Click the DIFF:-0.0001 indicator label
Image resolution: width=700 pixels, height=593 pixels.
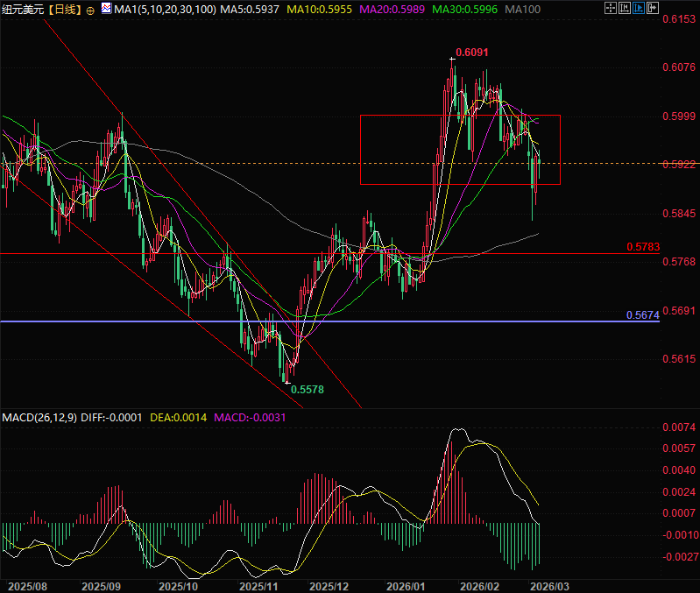110,417
